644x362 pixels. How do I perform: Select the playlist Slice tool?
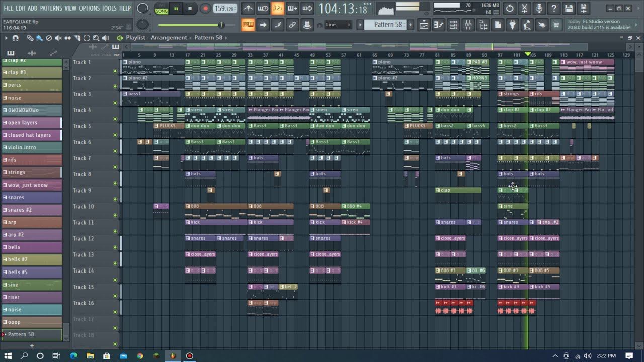click(77, 38)
